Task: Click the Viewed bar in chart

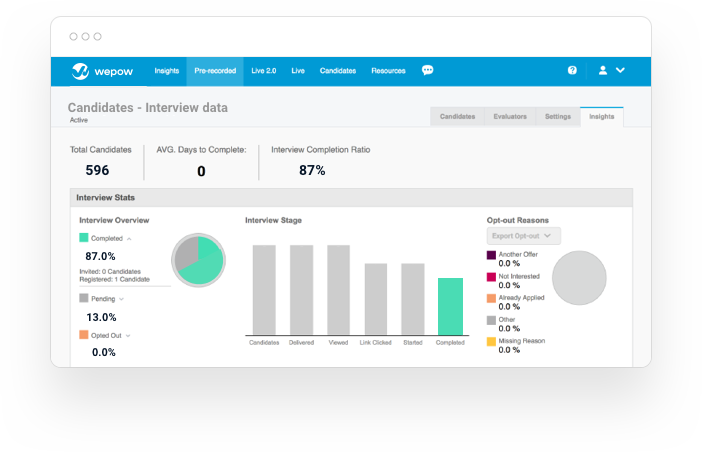Action: tap(338, 290)
